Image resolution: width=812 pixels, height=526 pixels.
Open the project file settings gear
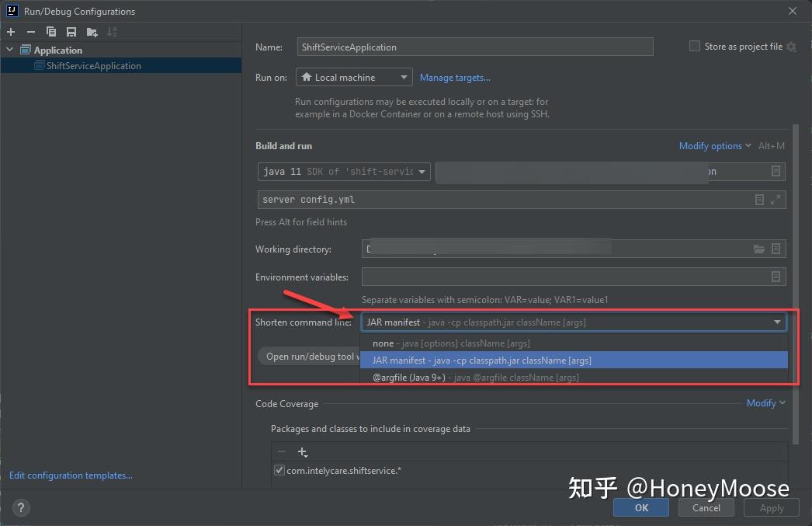tap(791, 47)
